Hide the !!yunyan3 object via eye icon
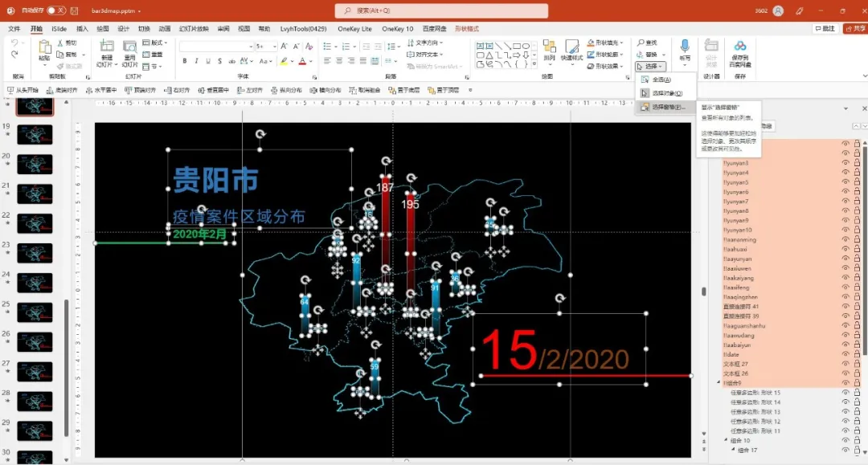 (x=845, y=163)
